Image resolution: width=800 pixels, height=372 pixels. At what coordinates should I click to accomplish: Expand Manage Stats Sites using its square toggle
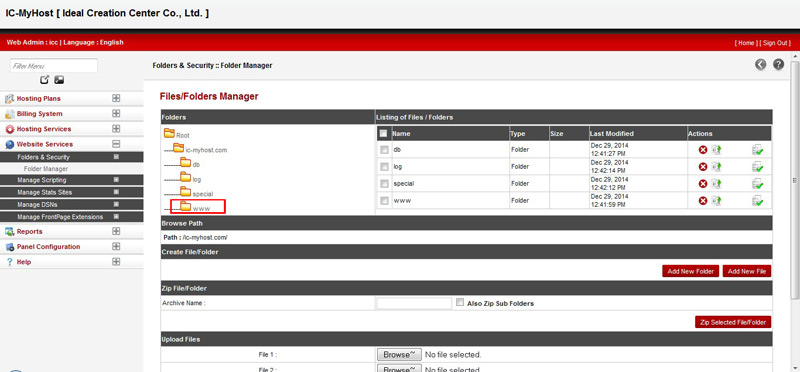click(116, 192)
